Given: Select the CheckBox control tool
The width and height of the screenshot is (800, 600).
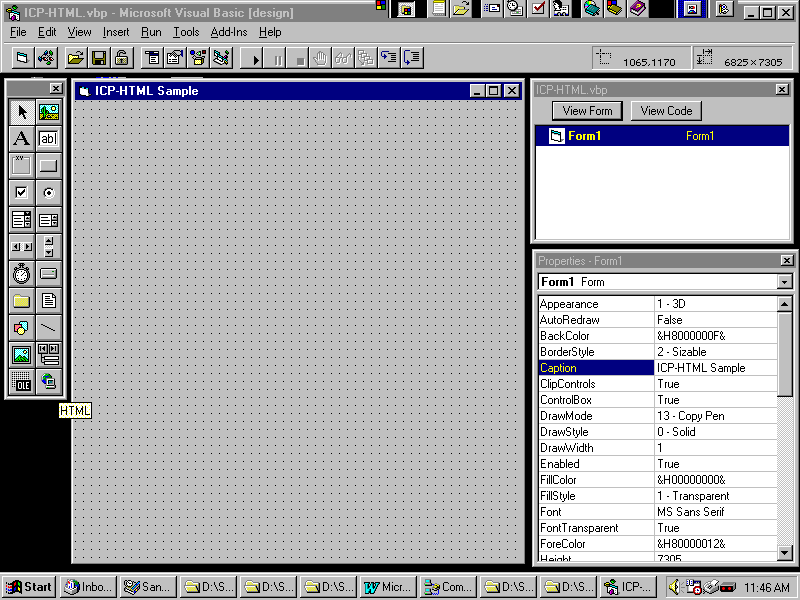Looking at the screenshot, I should point(21,192).
